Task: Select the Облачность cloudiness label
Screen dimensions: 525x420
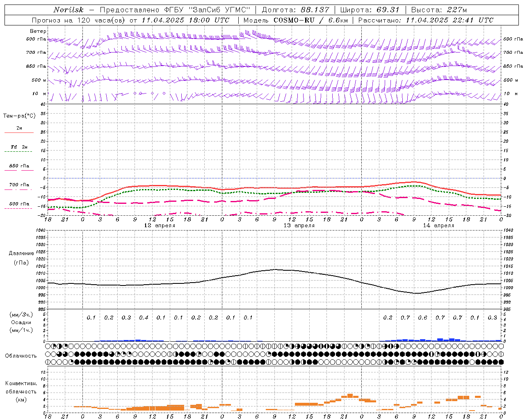Action: (x=21, y=356)
